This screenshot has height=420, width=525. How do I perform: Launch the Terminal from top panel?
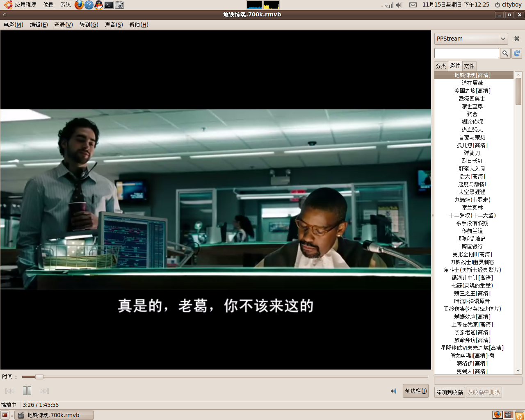point(109,5)
